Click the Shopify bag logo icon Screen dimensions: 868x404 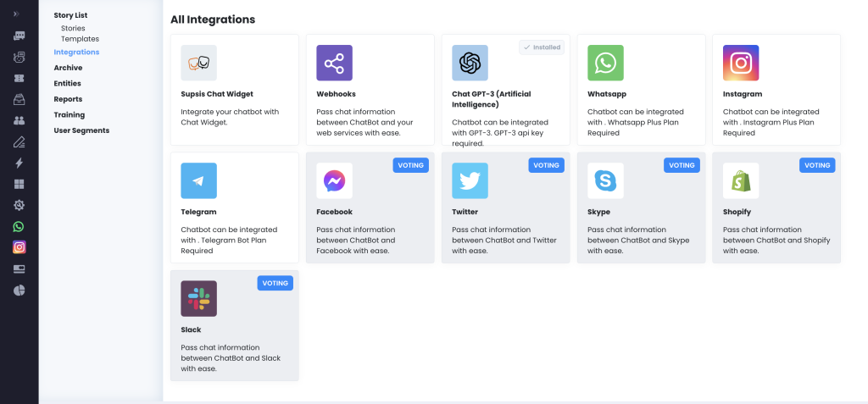point(741,180)
